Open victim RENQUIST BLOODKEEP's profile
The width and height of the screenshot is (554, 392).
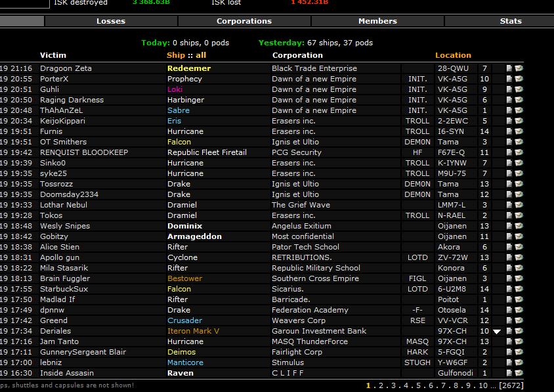84,152
